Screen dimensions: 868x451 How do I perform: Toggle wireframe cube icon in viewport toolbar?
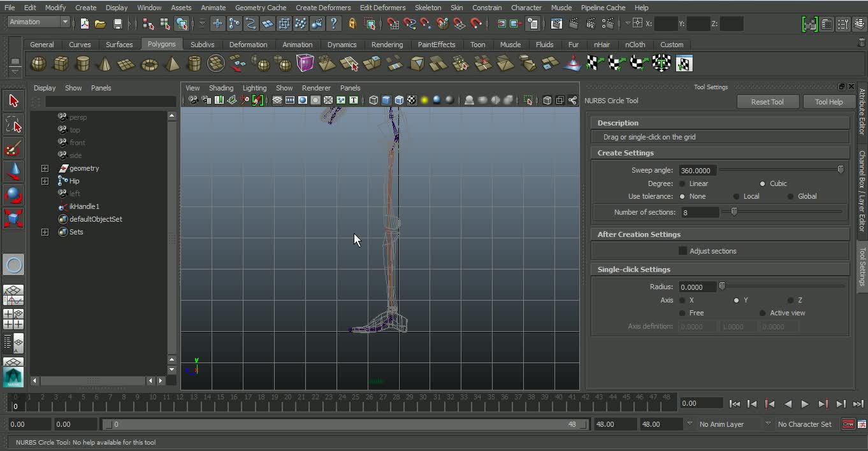pos(373,100)
